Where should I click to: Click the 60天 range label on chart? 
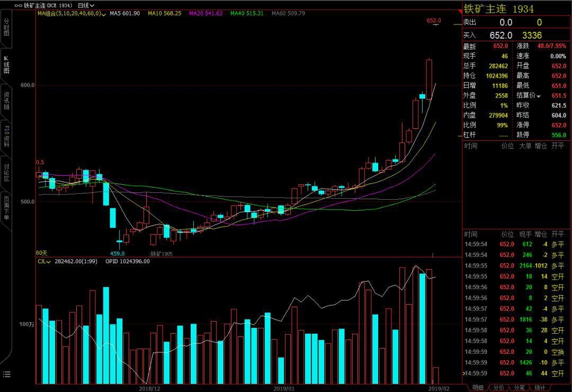tap(42, 253)
